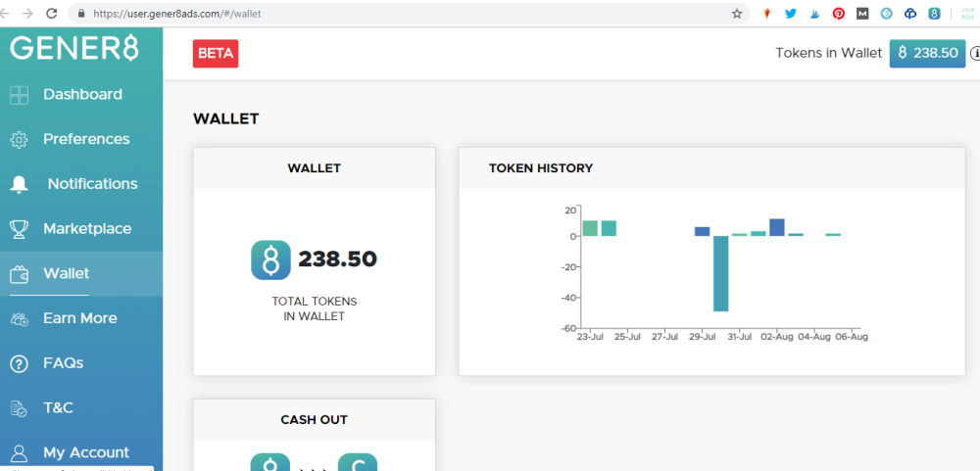Open the dark M extension icon
This screenshot has height=471, width=980.
[862, 13]
